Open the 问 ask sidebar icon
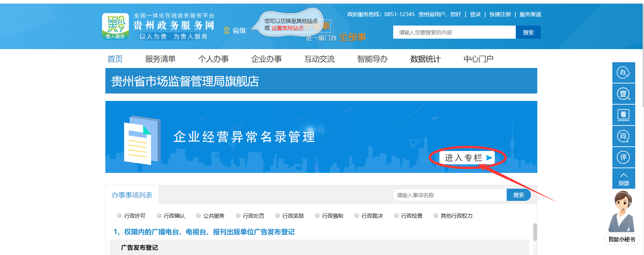The width and height of the screenshot is (644, 255). (623, 136)
